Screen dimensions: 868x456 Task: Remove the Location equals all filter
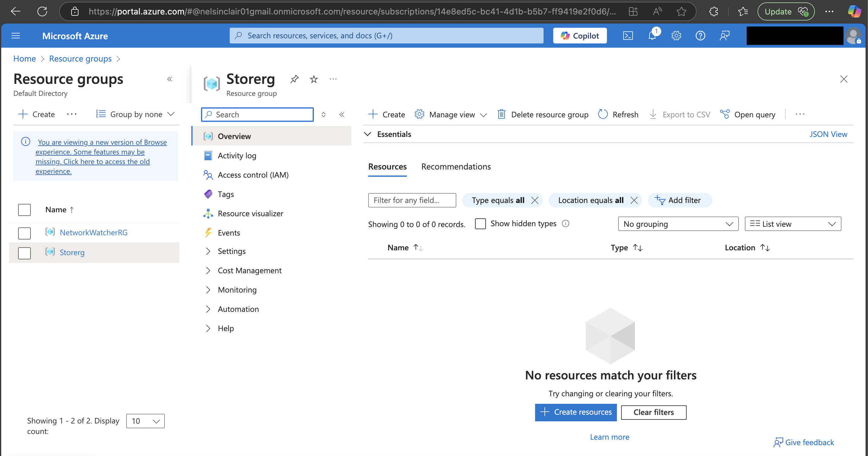634,200
